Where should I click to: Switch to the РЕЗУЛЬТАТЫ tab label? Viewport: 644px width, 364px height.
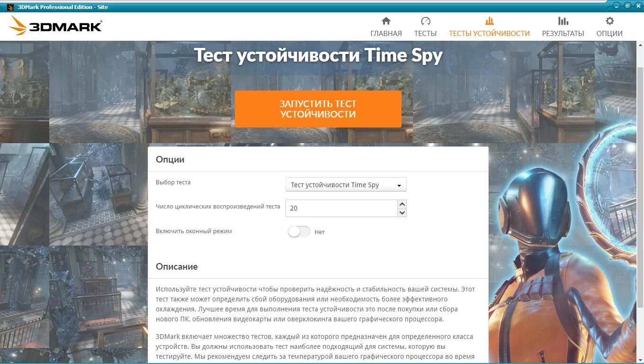(563, 34)
